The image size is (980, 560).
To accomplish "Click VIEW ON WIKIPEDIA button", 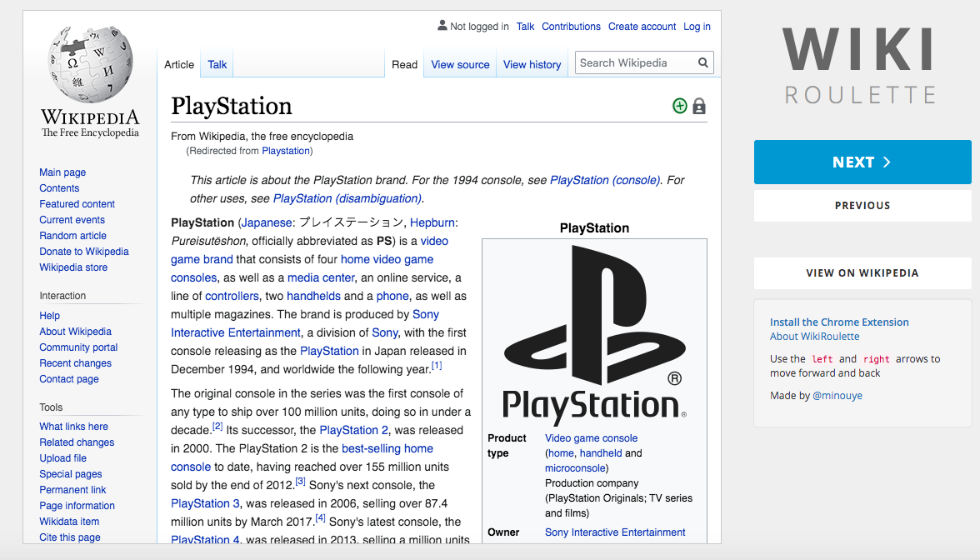I will point(862,273).
